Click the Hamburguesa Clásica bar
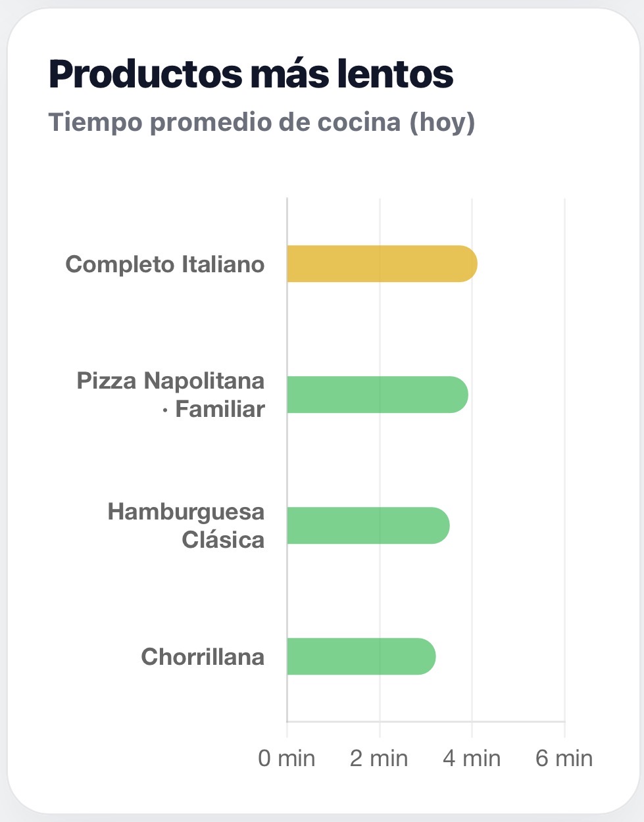Screen dimensions: 644x822 coord(368,525)
